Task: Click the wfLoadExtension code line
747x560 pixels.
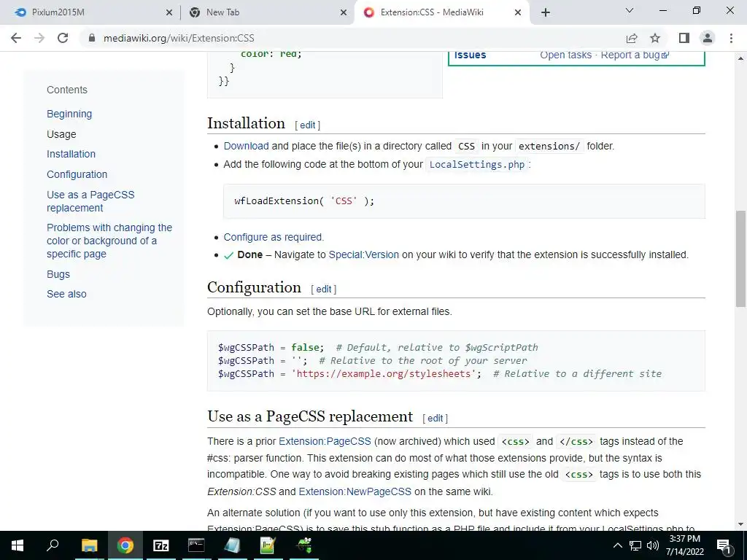Action: click(304, 201)
